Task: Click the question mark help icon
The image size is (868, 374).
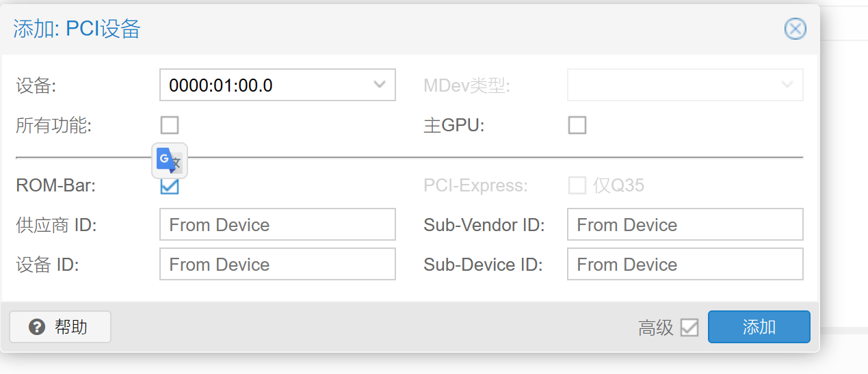Action: (37, 327)
